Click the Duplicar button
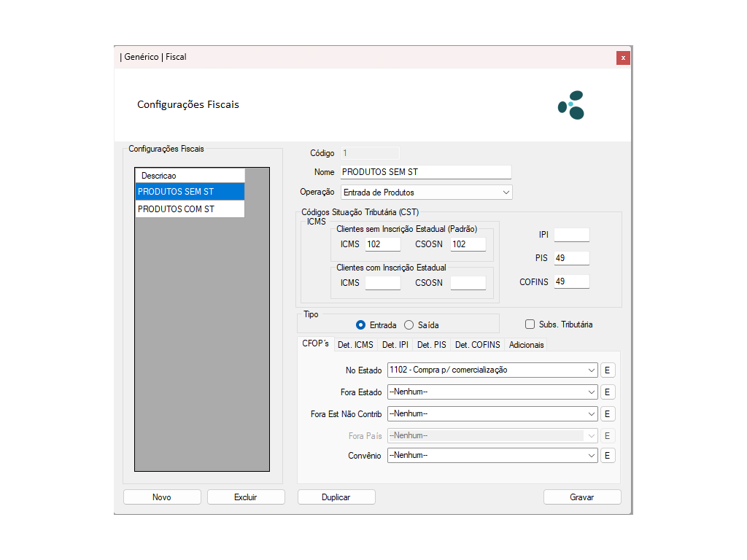This screenshot has width=747, height=560. (x=336, y=497)
